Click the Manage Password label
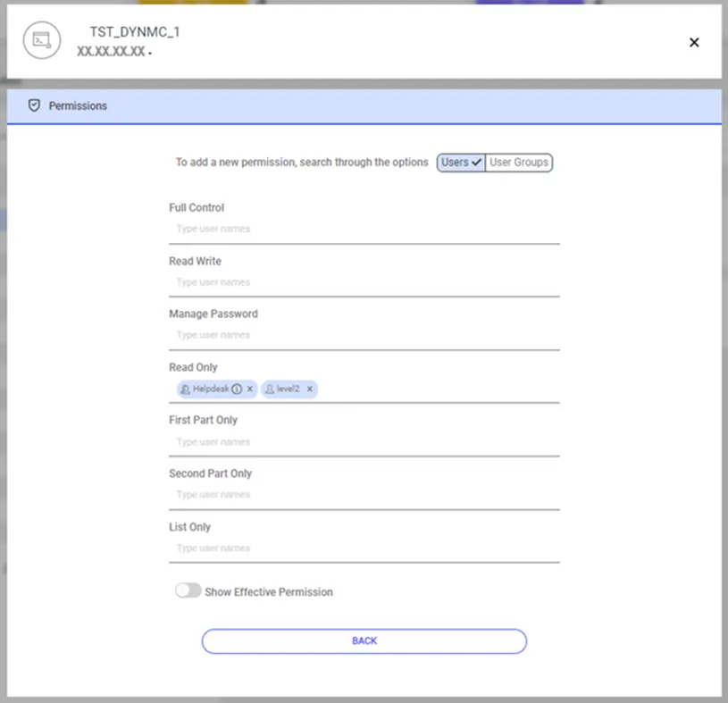Image resolution: width=728 pixels, height=703 pixels. click(213, 314)
